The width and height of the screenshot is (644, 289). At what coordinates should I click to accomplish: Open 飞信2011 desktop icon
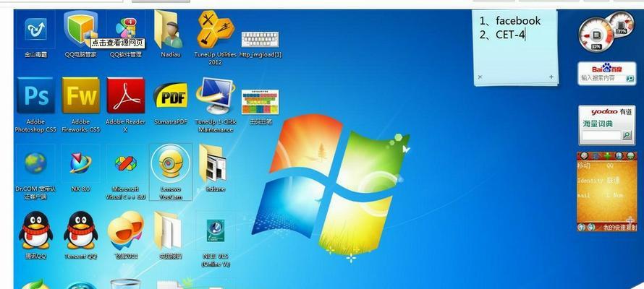(126, 230)
